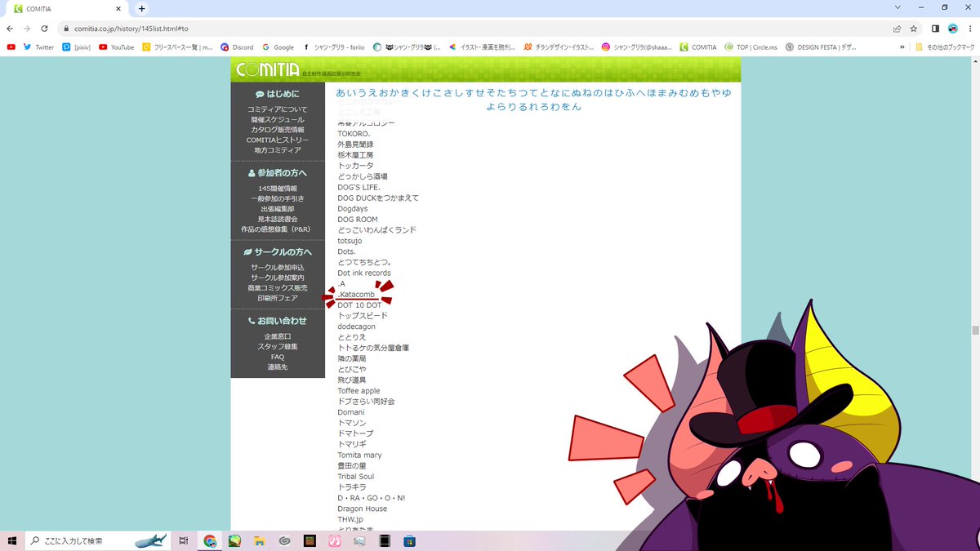Select the totsujo entry
This screenshot has height=551, width=980.
click(x=350, y=241)
